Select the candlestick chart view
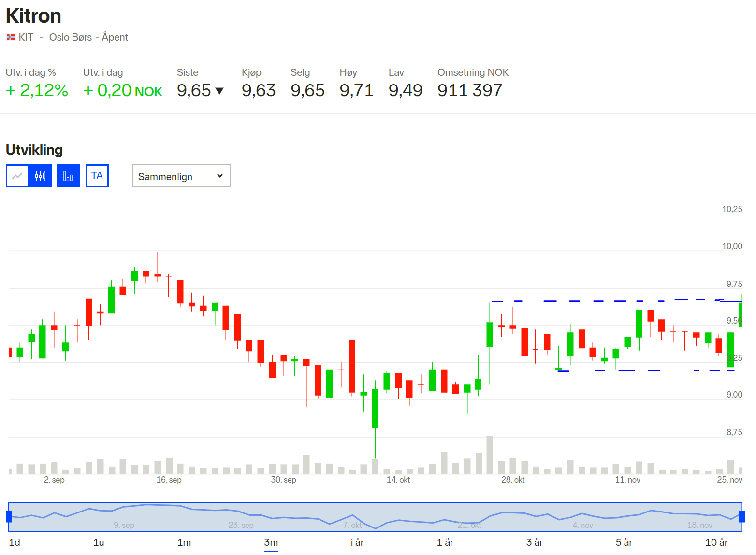This screenshot has width=756, height=555. [x=40, y=176]
